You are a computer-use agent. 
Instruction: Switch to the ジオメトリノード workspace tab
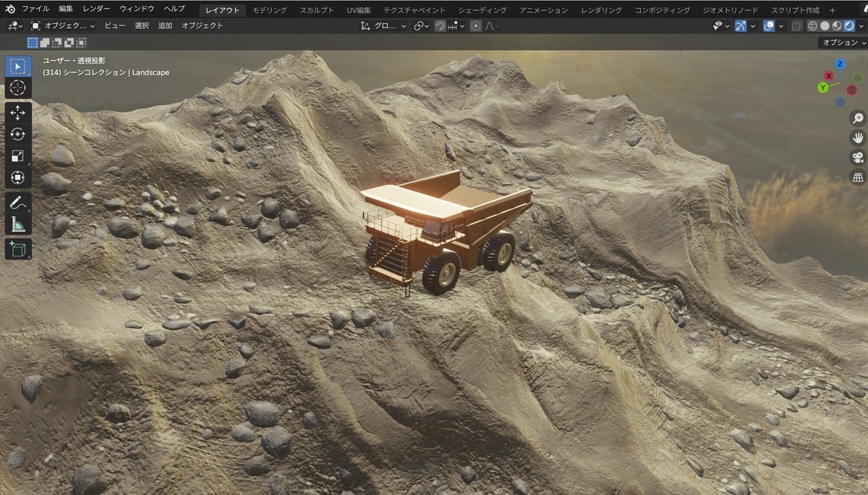click(731, 10)
